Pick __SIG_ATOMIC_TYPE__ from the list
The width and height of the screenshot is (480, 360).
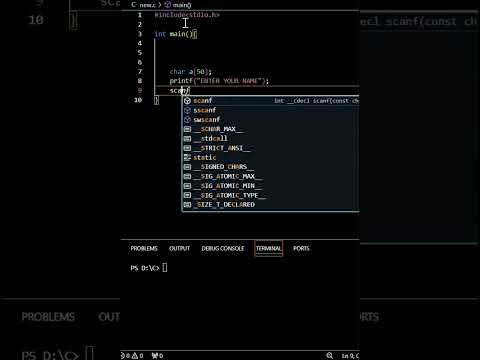coord(271,195)
